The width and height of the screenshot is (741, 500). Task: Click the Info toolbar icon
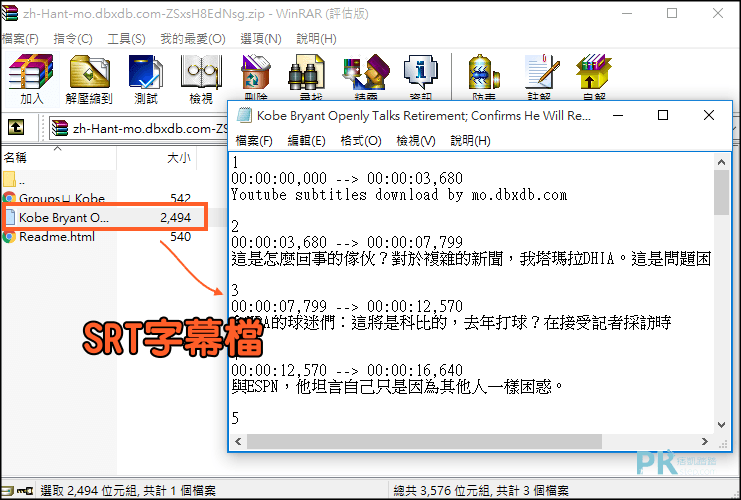(421, 72)
